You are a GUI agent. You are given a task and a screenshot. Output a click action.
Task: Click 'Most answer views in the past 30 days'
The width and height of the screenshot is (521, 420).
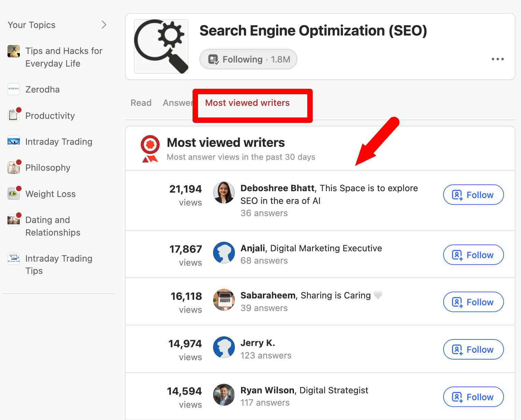[241, 157]
